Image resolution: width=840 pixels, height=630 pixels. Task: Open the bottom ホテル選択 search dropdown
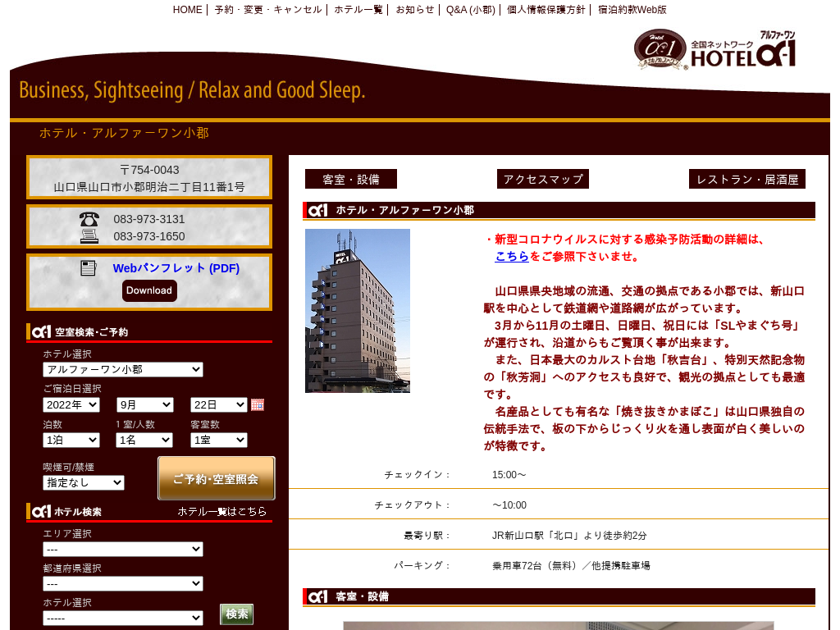point(123,619)
